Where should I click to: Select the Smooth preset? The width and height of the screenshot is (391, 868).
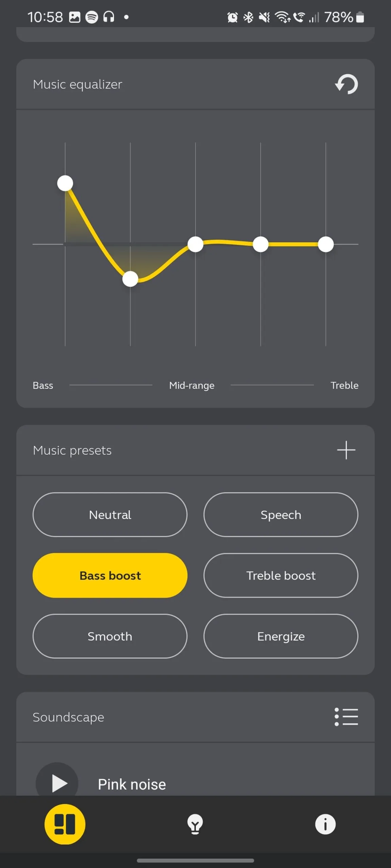[110, 636]
